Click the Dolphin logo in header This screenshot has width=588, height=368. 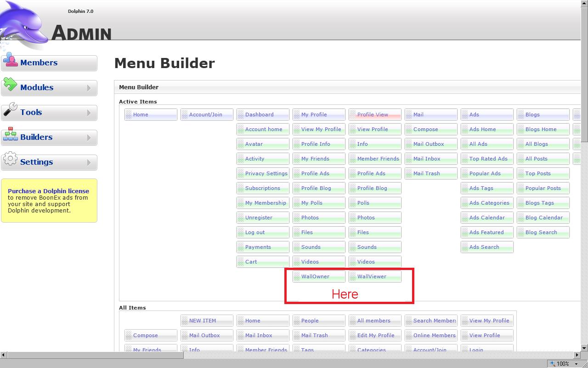(23, 23)
